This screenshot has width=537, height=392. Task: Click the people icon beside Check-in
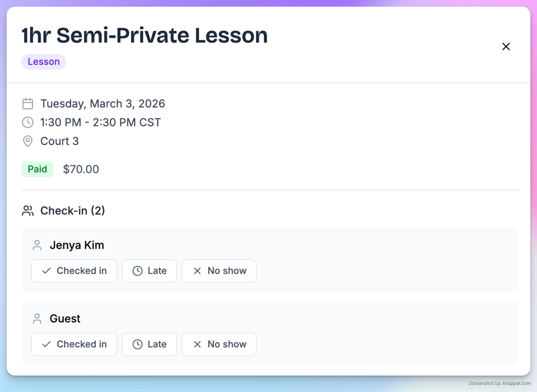[x=28, y=211]
